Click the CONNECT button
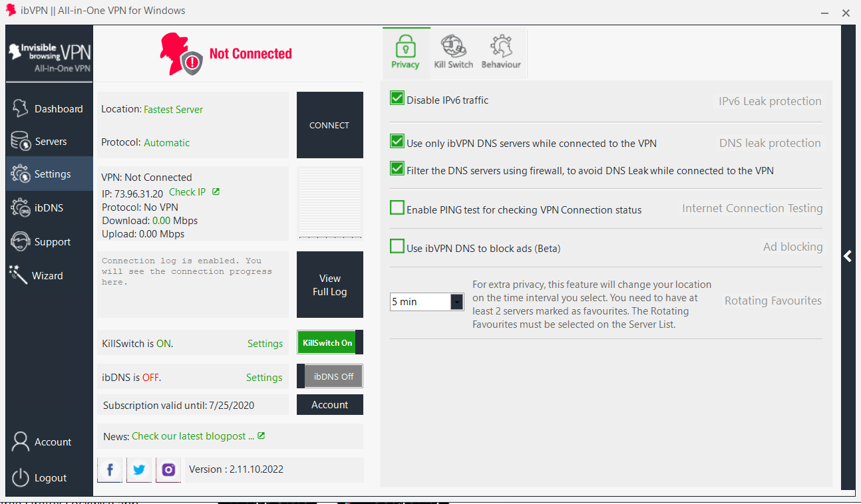This screenshot has width=861, height=504. [x=329, y=125]
